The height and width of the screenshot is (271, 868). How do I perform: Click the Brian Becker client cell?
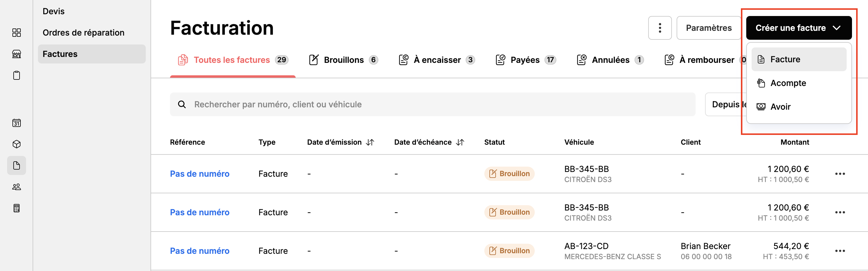point(706,251)
